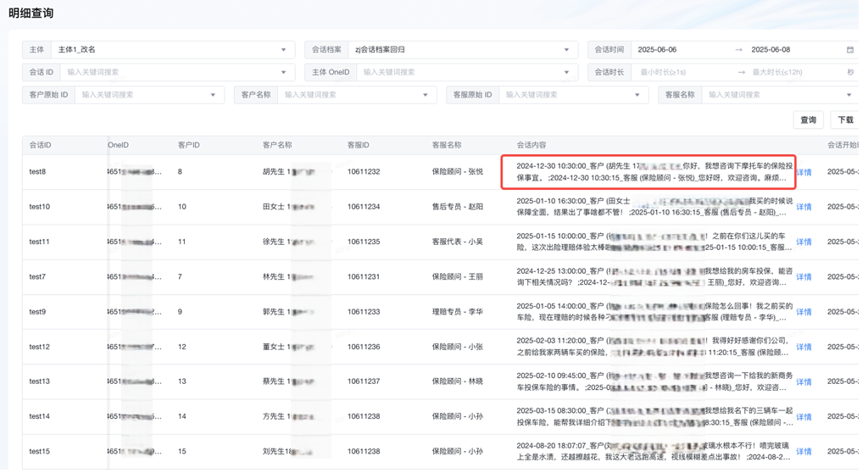Open 详情 link for test15 row

(804, 452)
